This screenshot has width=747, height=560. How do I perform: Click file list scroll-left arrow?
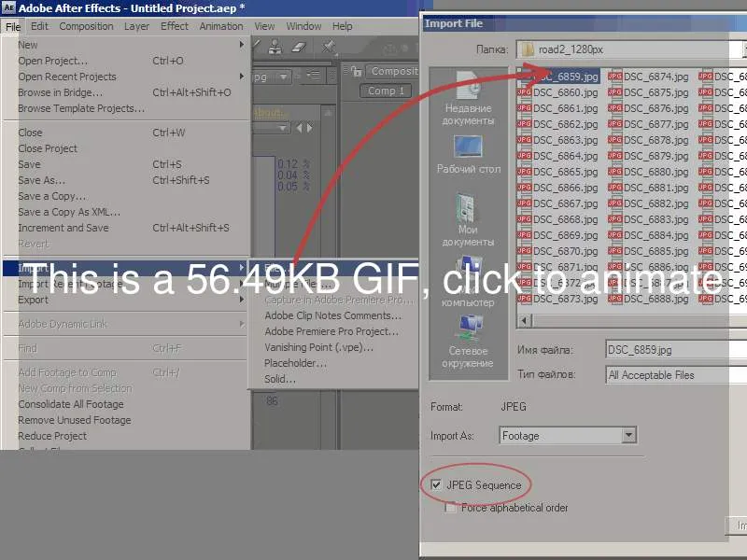click(x=525, y=320)
